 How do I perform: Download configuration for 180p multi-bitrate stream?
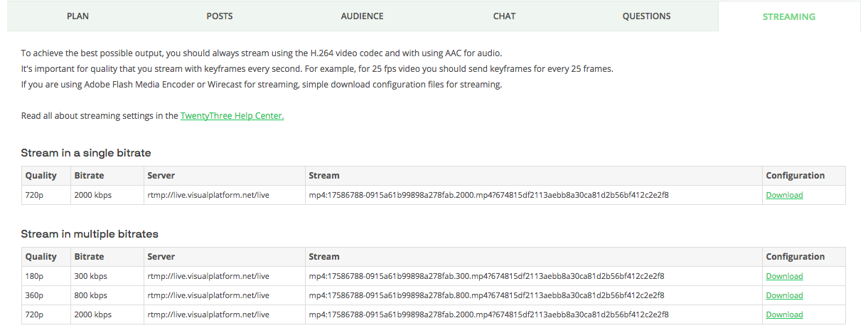[784, 276]
